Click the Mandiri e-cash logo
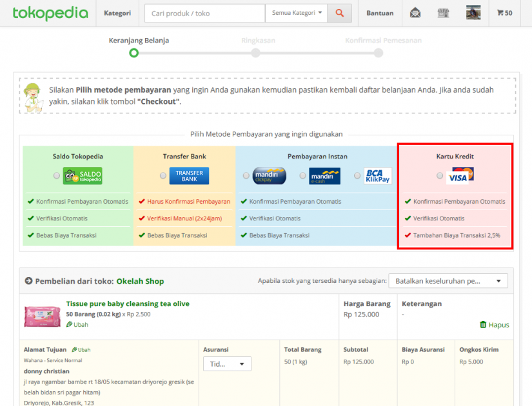532x406 pixels. pyautogui.click(x=325, y=176)
